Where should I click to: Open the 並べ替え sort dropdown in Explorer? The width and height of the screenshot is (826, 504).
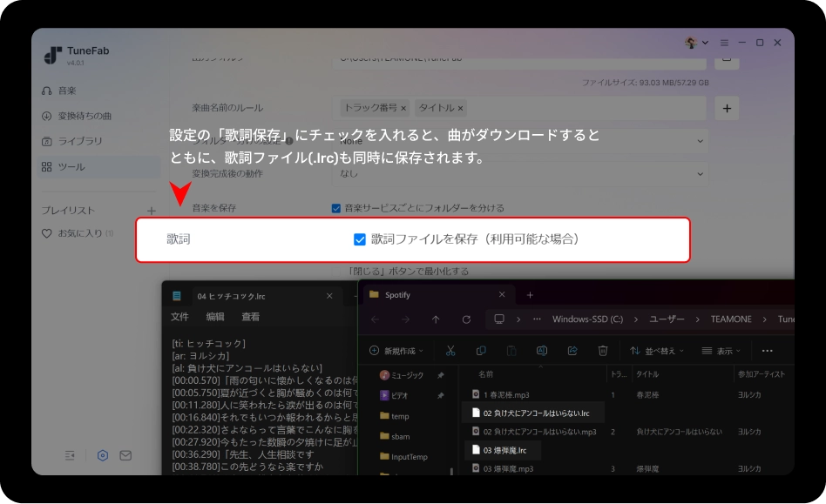tap(659, 351)
